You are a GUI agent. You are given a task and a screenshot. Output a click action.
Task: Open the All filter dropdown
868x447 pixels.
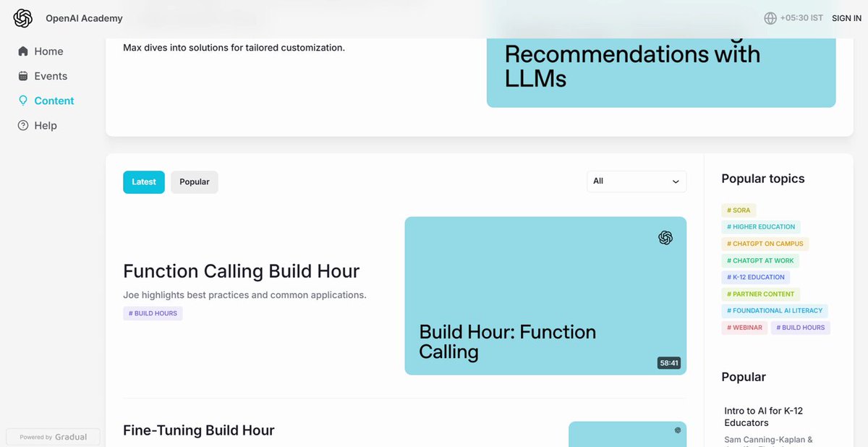tap(637, 182)
